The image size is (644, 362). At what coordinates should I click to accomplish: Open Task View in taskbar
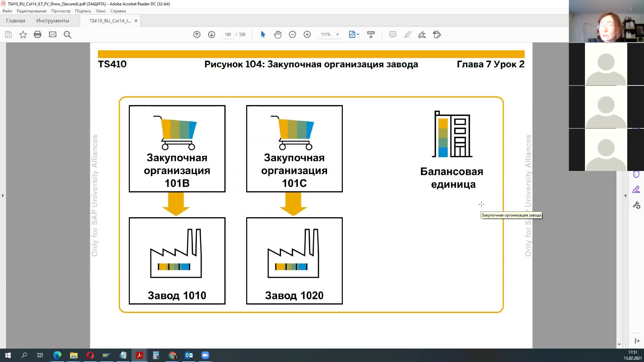[40, 355]
